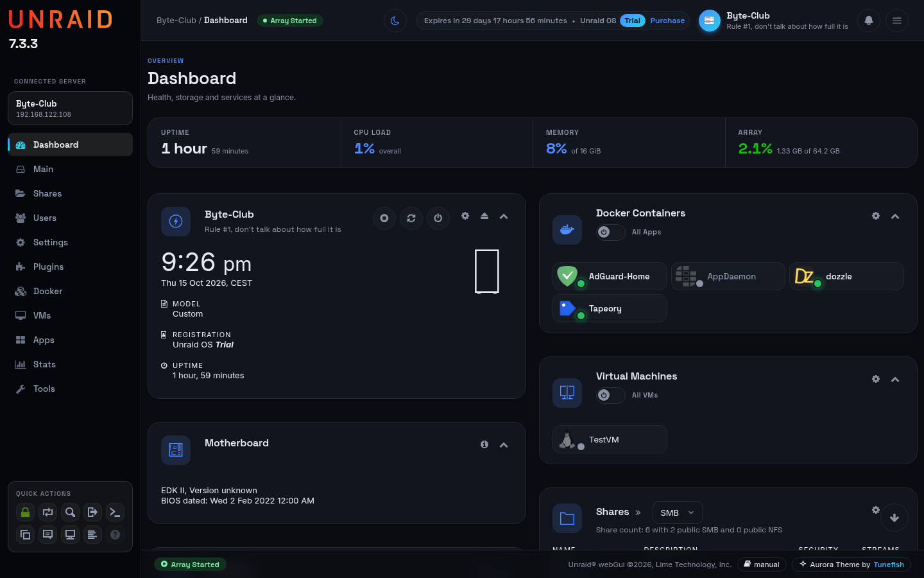Image resolution: width=924 pixels, height=578 pixels.
Task: Click the Tapeory container tile
Action: [x=610, y=308]
